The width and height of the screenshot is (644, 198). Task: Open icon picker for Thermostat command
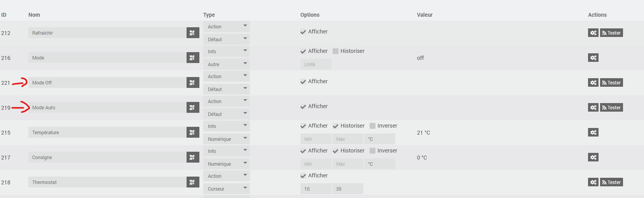pyautogui.click(x=193, y=182)
